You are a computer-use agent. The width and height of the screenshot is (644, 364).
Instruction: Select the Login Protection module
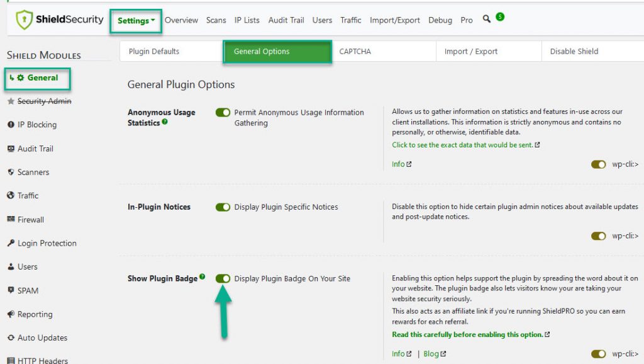point(46,243)
